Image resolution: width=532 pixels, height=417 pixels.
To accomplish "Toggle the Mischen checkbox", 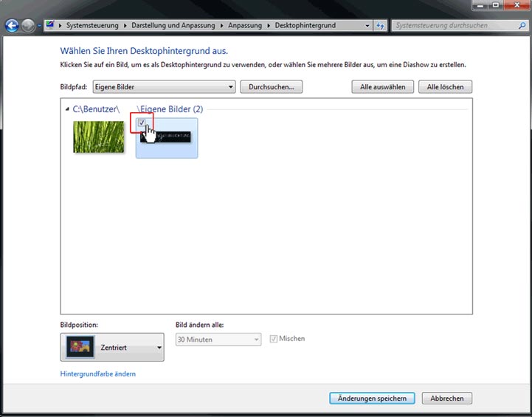I will point(274,339).
